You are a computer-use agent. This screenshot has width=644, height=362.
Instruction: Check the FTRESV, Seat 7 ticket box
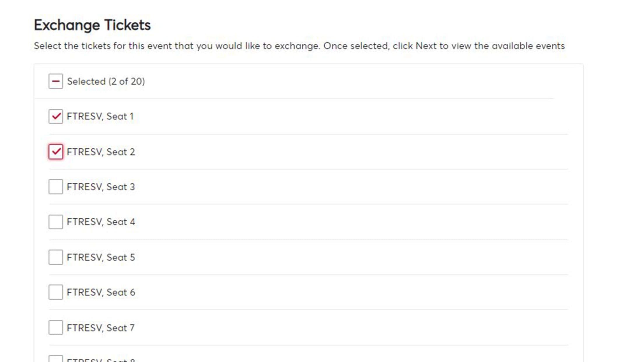(x=56, y=328)
